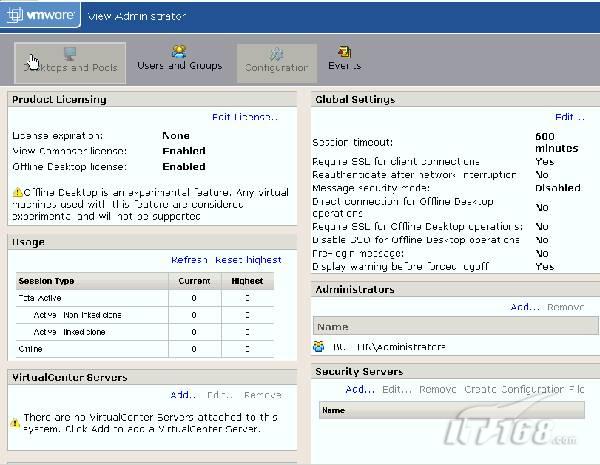Click the Message security mode Disabled value
This screenshot has height=465, width=600.
558,188
